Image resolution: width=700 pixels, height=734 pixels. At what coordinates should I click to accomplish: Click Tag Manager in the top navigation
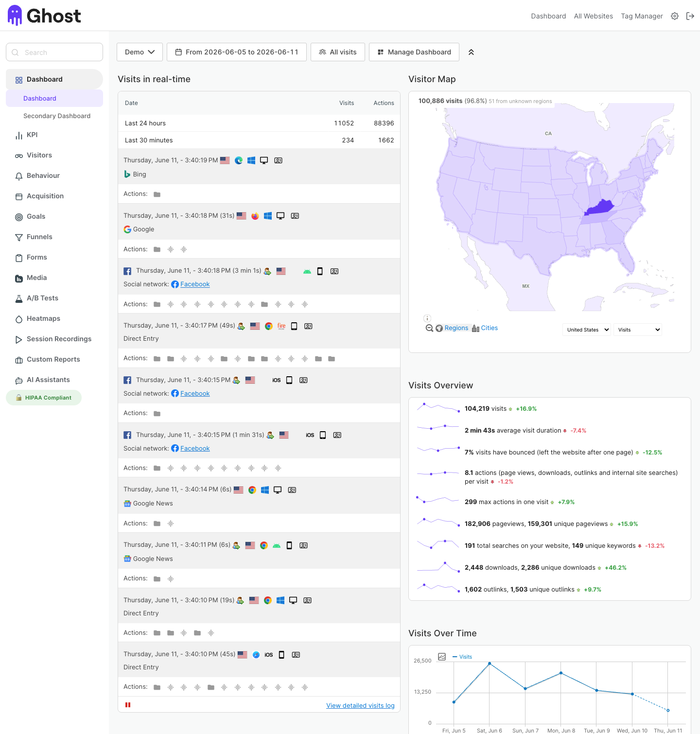click(x=642, y=16)
